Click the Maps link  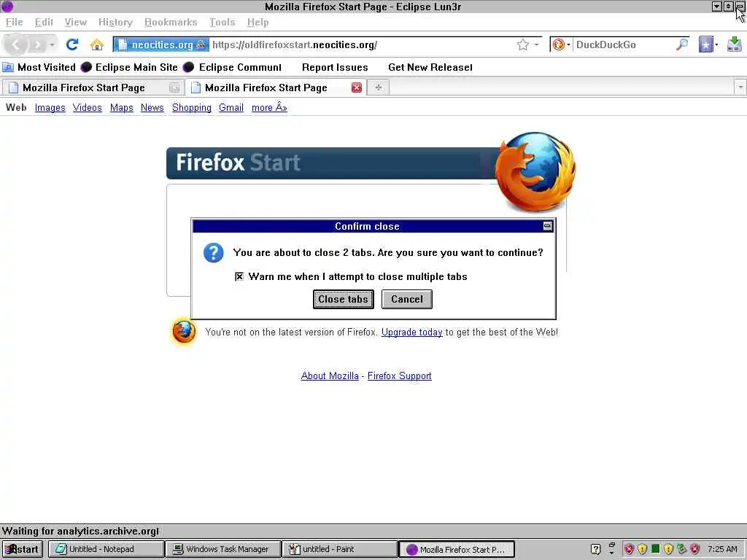(x=122, y=108)
